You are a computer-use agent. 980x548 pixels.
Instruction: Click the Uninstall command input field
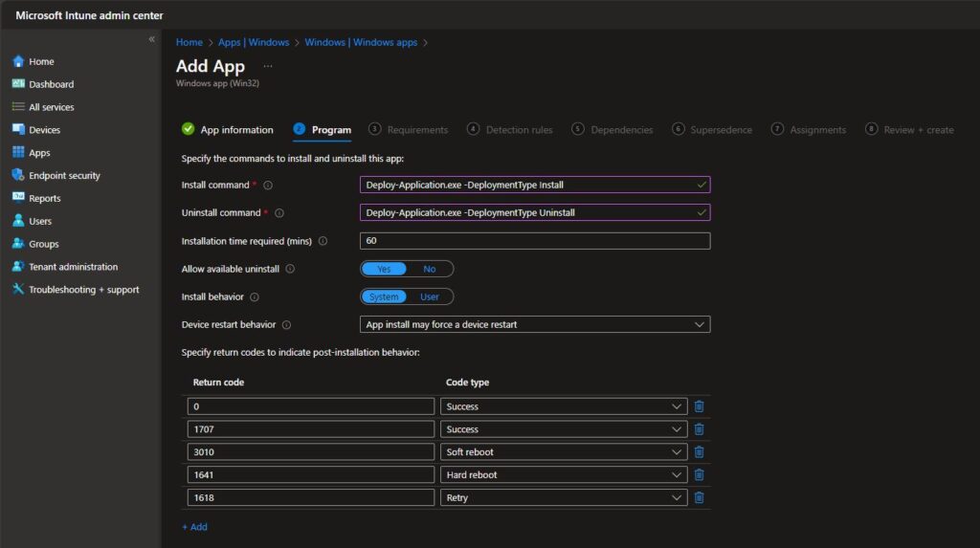click(x=535, y=212)
